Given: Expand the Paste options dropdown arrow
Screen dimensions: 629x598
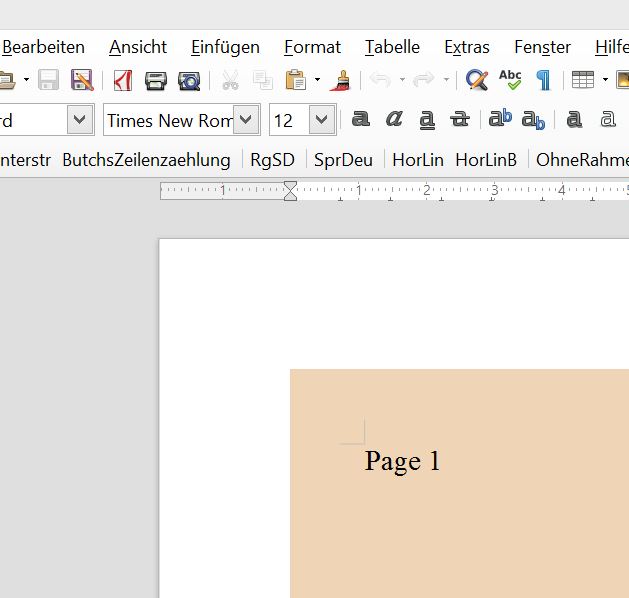Looking at the screenshot, I should (x=317, y=79).
